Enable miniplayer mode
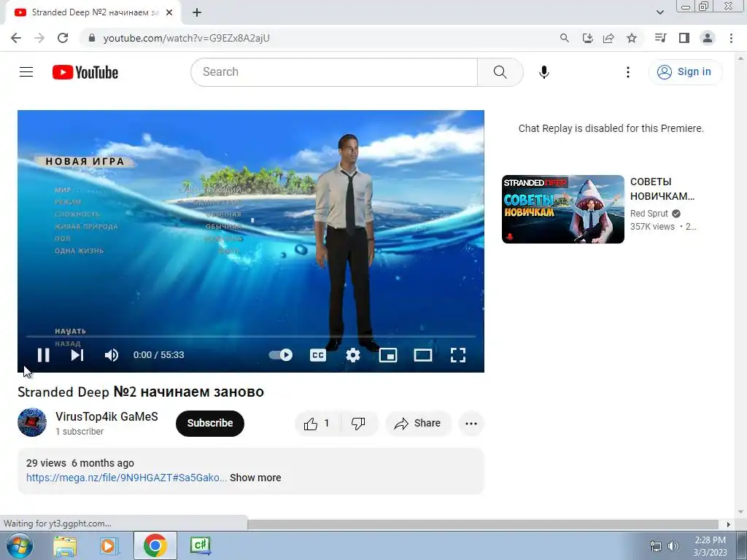The width and height of the screenshot is (747, 560). 388,355
